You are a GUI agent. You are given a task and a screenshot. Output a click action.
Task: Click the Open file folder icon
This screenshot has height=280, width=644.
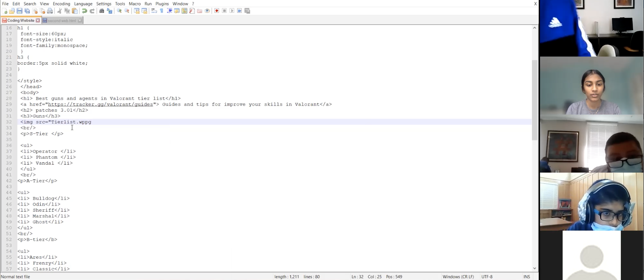(x=12, y=11)
